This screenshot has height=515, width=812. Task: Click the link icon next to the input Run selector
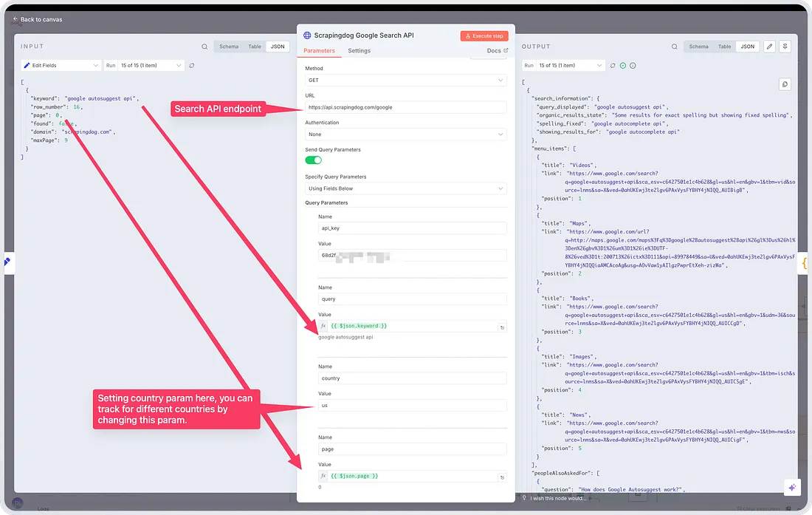pos(192,66)
